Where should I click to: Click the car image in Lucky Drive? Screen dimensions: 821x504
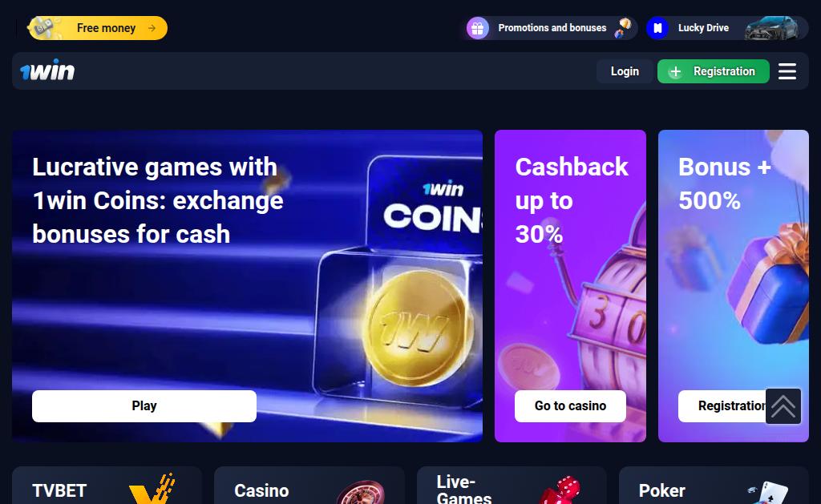[772, 28]
